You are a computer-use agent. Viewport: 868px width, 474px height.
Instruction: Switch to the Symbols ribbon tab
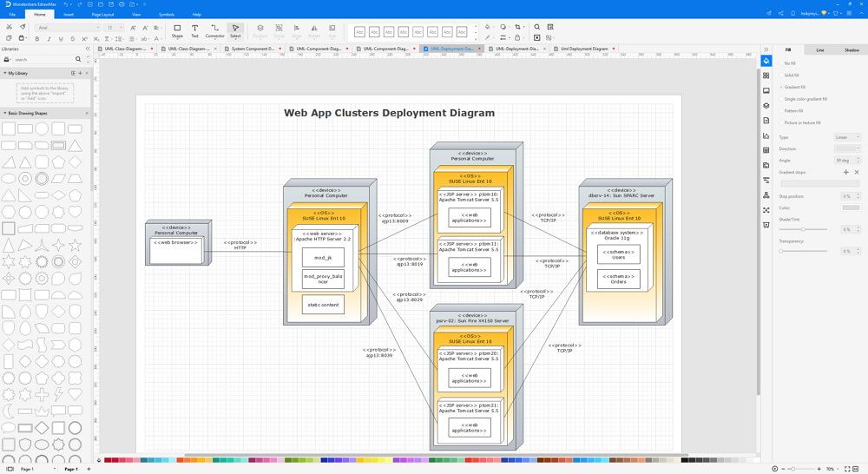click(167, 15)
